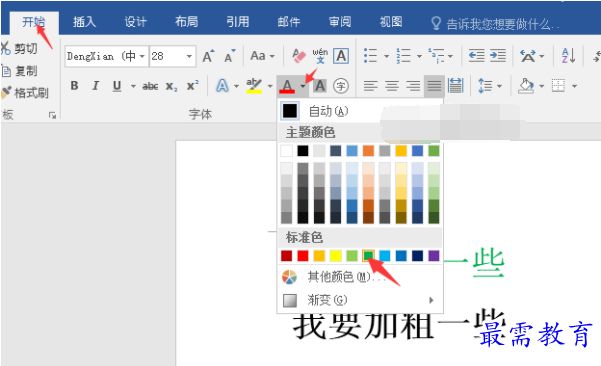Expand Shading color dropdown arrow
Screen dimensions: 601x366
click(542, 86)
